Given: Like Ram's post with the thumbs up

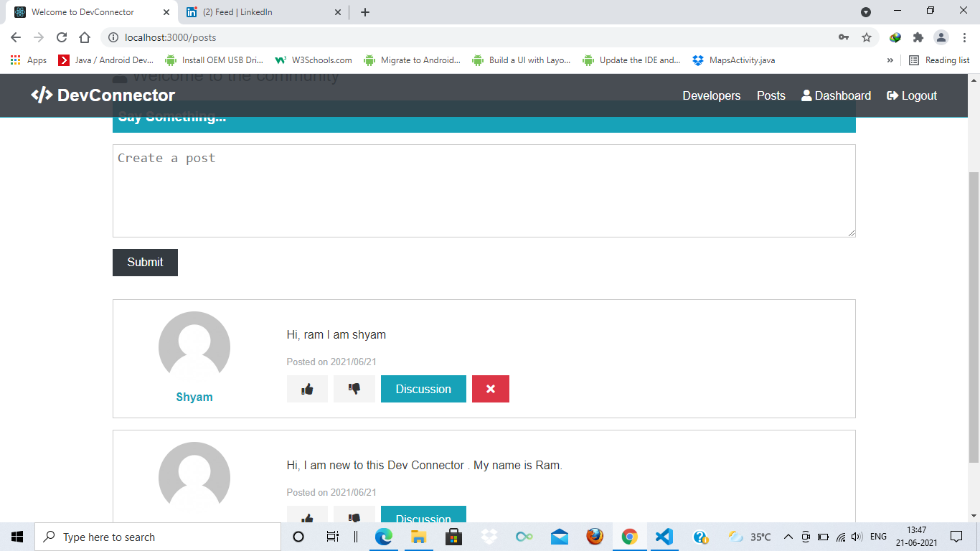Looking at the screenshot, I should pyautogui.click(x=307, y=518).
